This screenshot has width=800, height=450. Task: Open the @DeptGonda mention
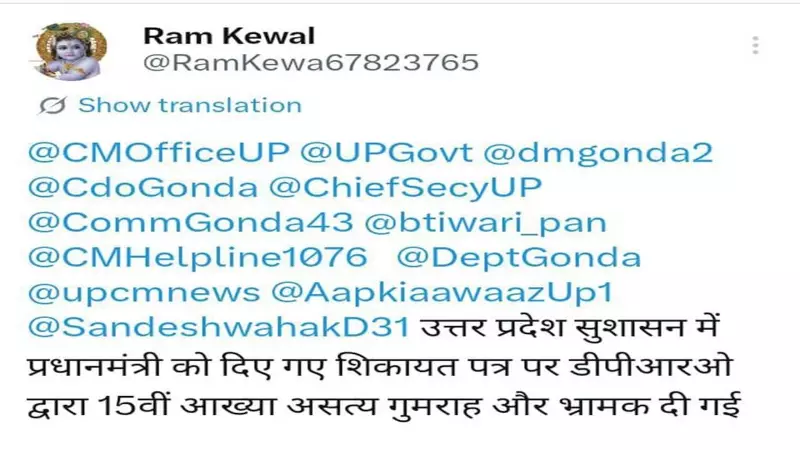tap(519, 258)
